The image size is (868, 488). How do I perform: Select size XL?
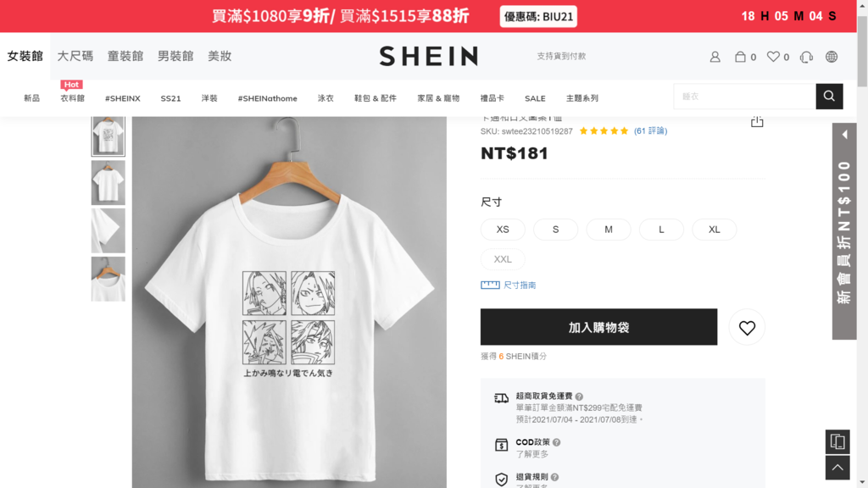click(714, 230)
